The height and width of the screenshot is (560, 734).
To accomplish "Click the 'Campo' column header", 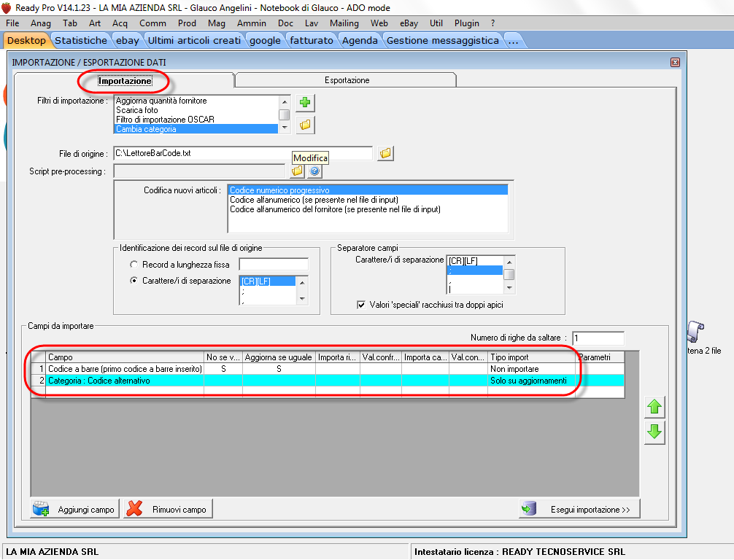I will pos(125,357).
